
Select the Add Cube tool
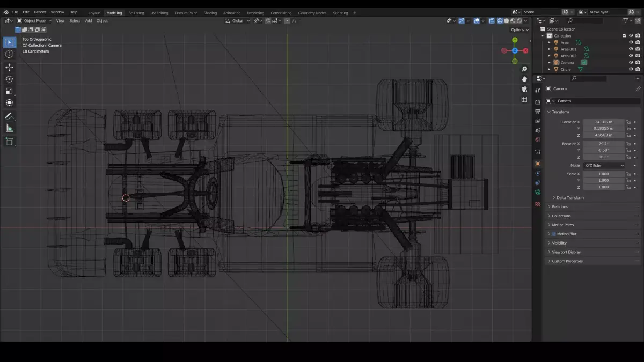9,142
